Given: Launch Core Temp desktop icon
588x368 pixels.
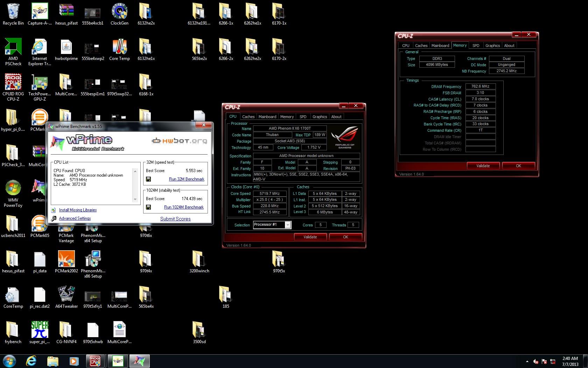Looking at the screenshot, I should tap(119, 50).
